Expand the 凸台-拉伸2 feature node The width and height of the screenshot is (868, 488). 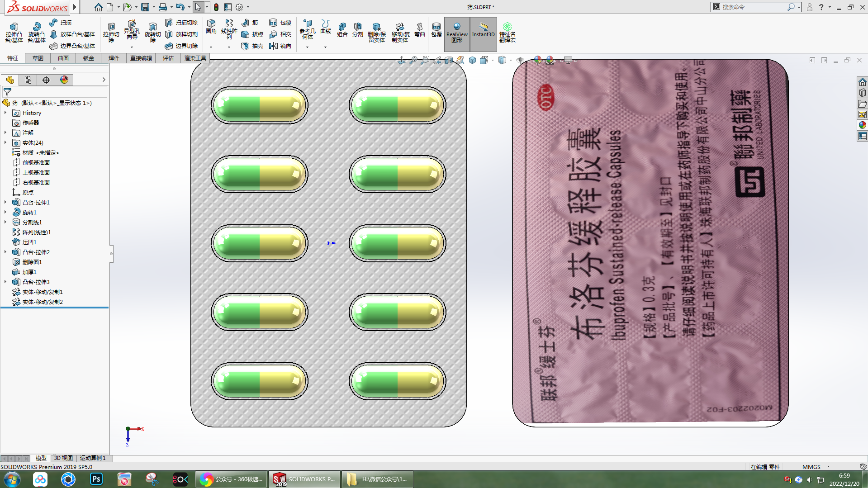coord(5,252)
